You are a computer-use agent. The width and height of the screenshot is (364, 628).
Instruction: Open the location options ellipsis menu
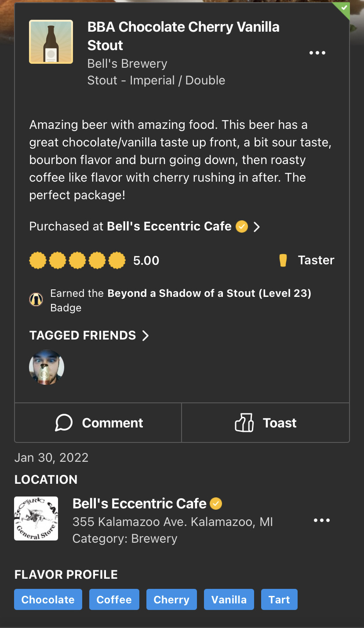coord(321,521)
